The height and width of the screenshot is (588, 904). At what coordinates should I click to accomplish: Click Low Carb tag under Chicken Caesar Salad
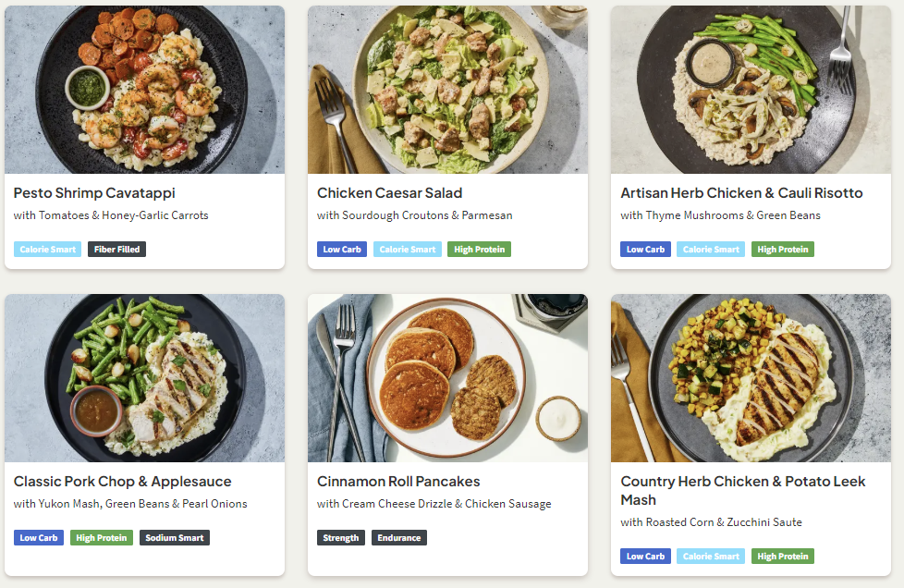(342, 249)
